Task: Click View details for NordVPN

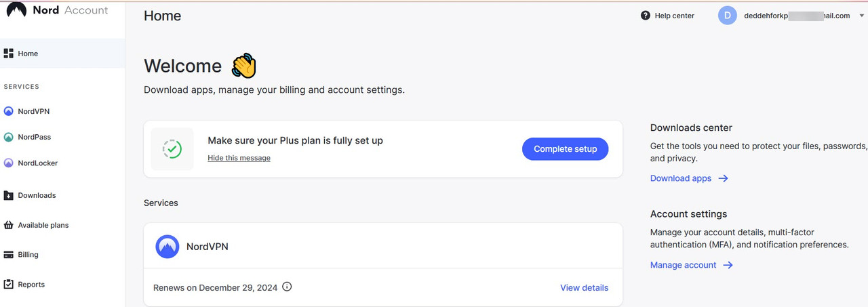Action: point(584,287)
